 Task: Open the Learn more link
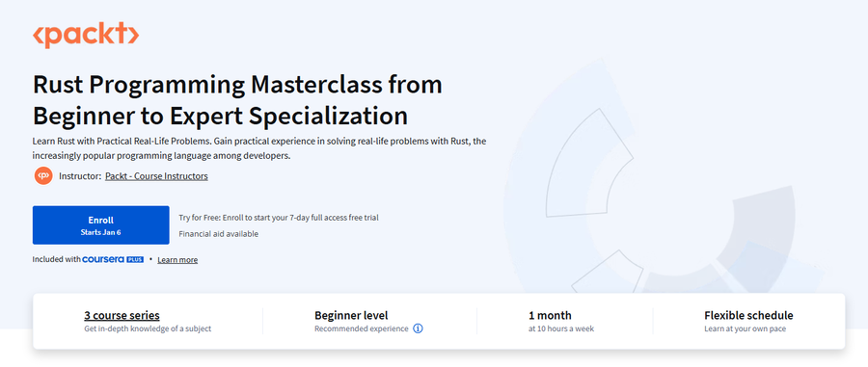point(177,260)
